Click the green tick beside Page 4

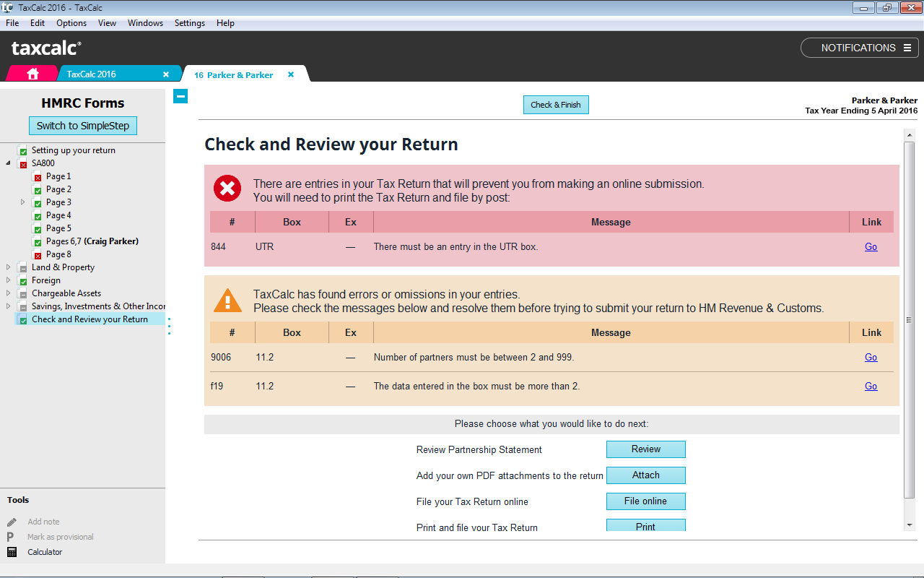coord(38,216)
